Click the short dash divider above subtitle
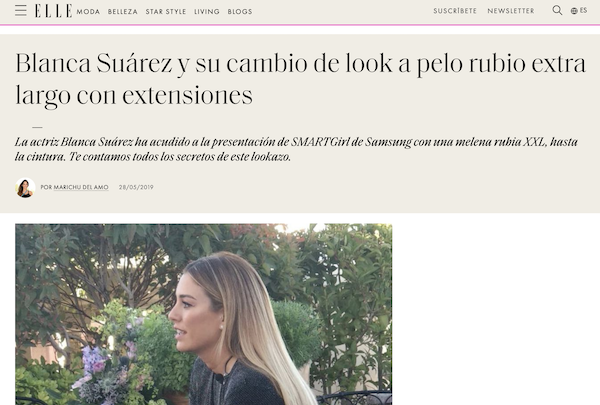600x405 pixels. click(x=37, y=127)
